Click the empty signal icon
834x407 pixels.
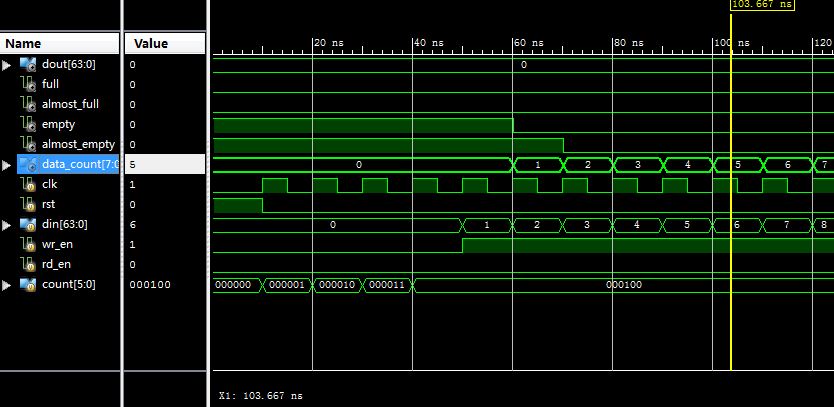click(x=28, y=124)
